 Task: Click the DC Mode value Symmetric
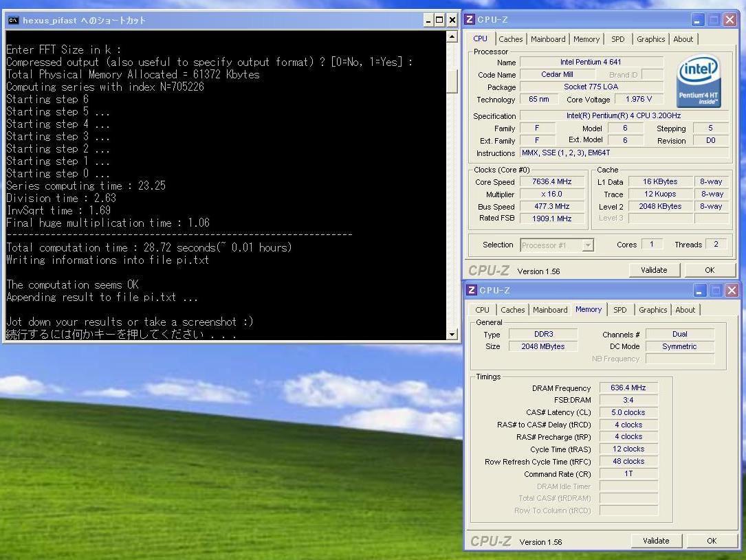(x=680, y=346)
